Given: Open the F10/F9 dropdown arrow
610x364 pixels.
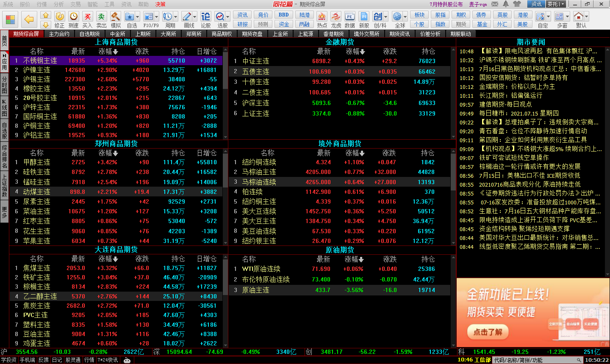Looking at the screenshot, I should tap(156, 16).
